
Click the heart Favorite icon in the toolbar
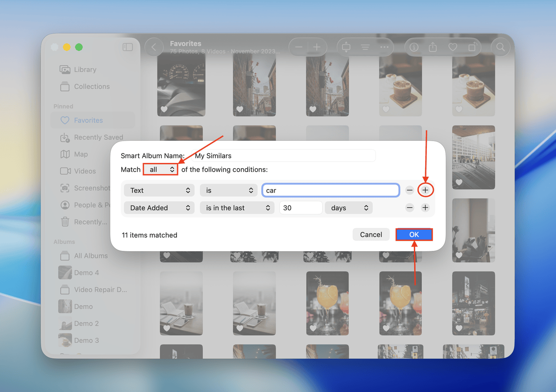coord(453,47)
